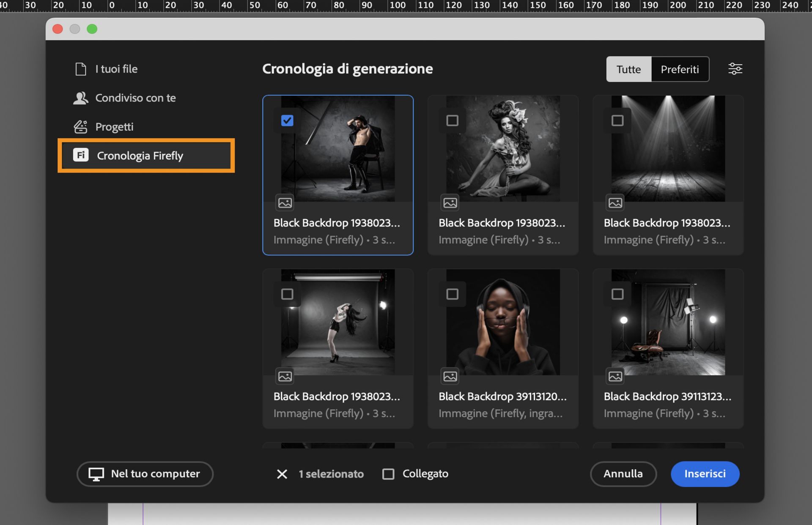Open Condiviso con te in the sidebar
The width and height of the screenshot is (812, 525).
click(x=135, y=98)
